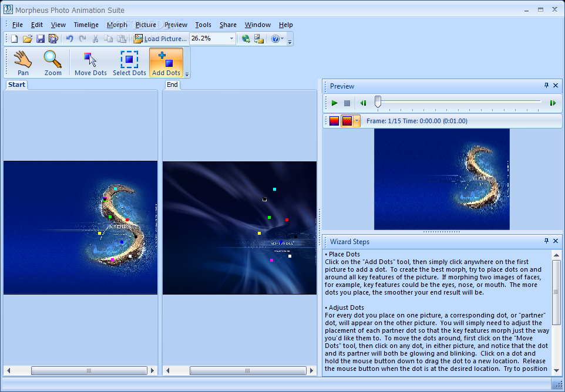This screenshot has width=565, height=392.
Task: Click End picture scrollbar left arrow
Action: 167,370
